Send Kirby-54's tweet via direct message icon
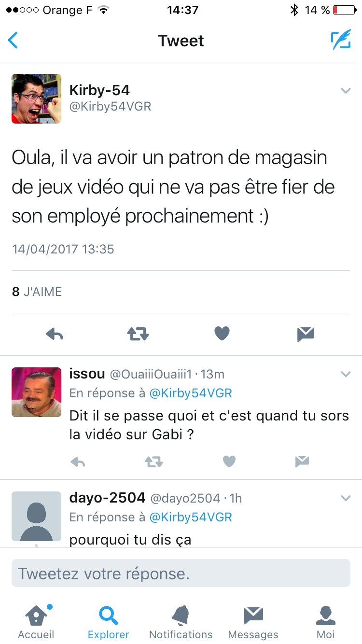The width and height of the screenshot is (362, 644). (306, 334)
